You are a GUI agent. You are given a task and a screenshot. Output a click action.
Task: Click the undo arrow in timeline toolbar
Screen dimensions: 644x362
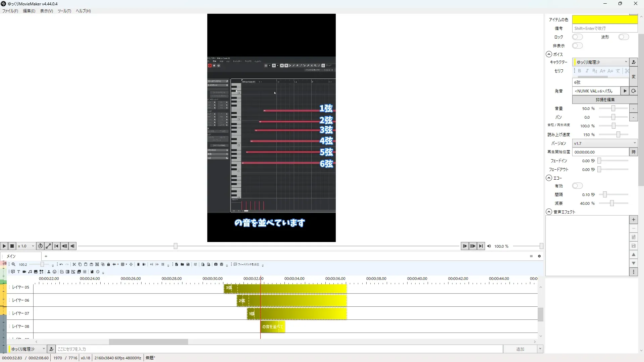61,264
